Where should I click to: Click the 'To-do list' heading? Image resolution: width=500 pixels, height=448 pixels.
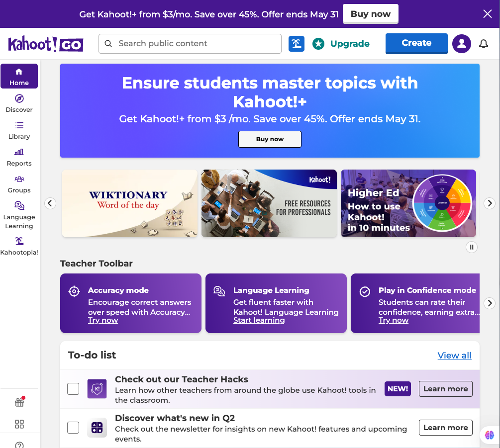[92, 355]
